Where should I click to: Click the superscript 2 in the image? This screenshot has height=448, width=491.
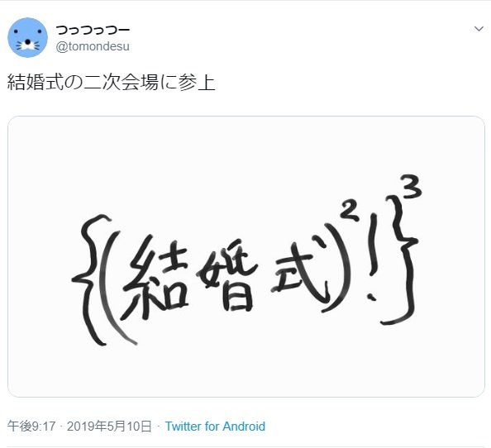coord(349,212)
